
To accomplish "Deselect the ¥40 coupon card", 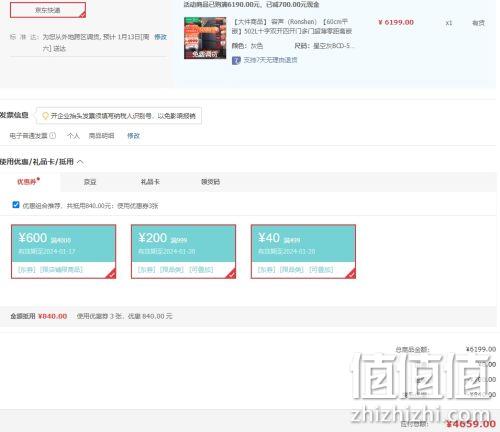I will tap(303, 251).
